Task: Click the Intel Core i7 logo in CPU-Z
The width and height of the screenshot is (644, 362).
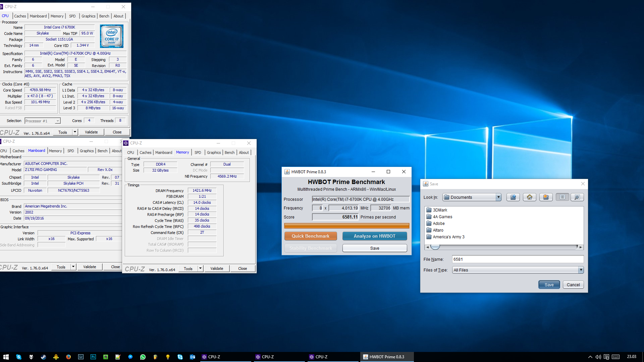Action: [112, 36]
